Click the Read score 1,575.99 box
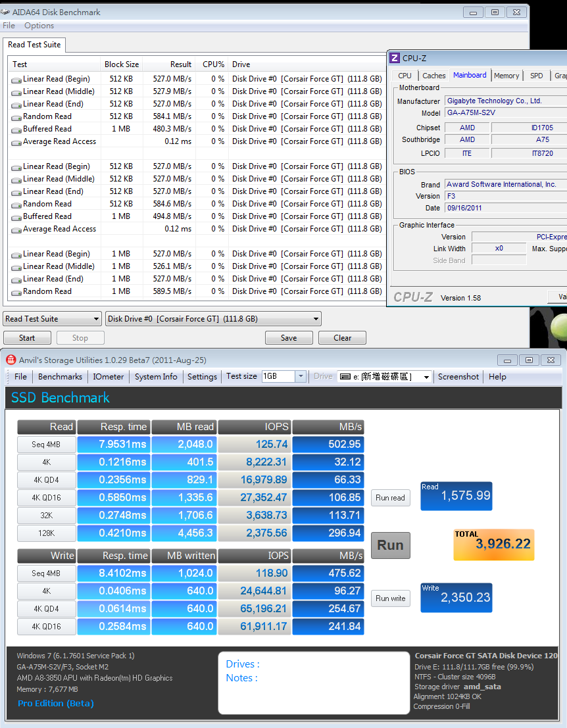Image resolution: width=567 pixels, height=728 pixels. [x=456, y=496]
